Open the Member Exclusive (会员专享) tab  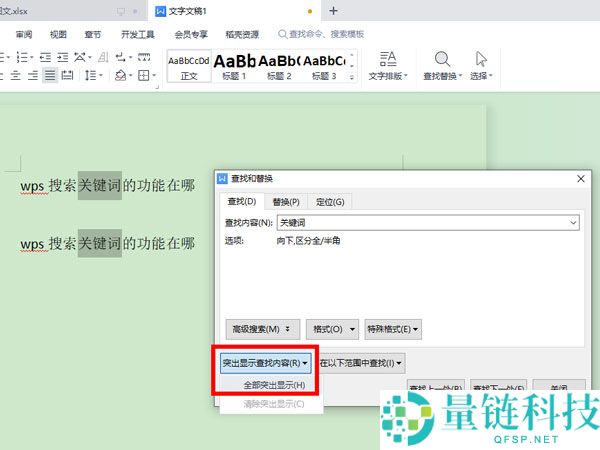(x=191, y=34)
